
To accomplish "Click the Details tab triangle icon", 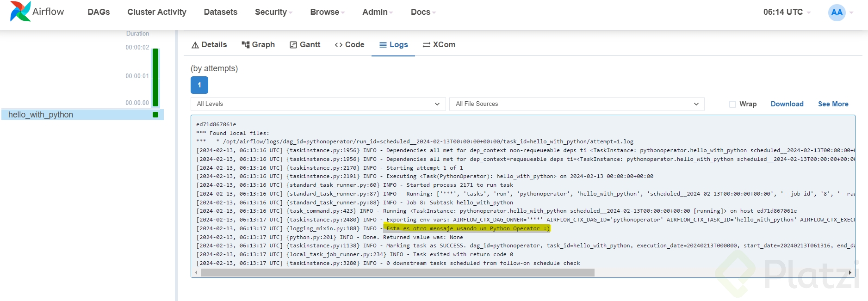I will point(195,45).
